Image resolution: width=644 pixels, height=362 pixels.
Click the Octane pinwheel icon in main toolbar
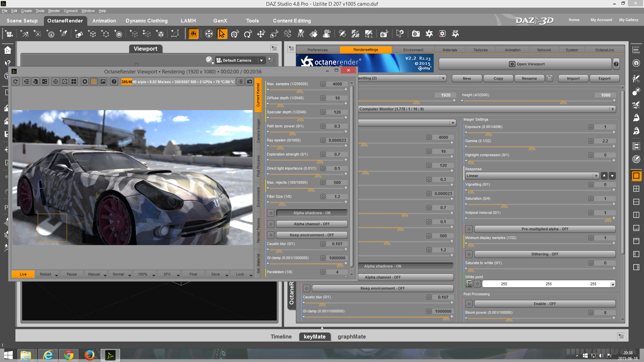[429, 34]
